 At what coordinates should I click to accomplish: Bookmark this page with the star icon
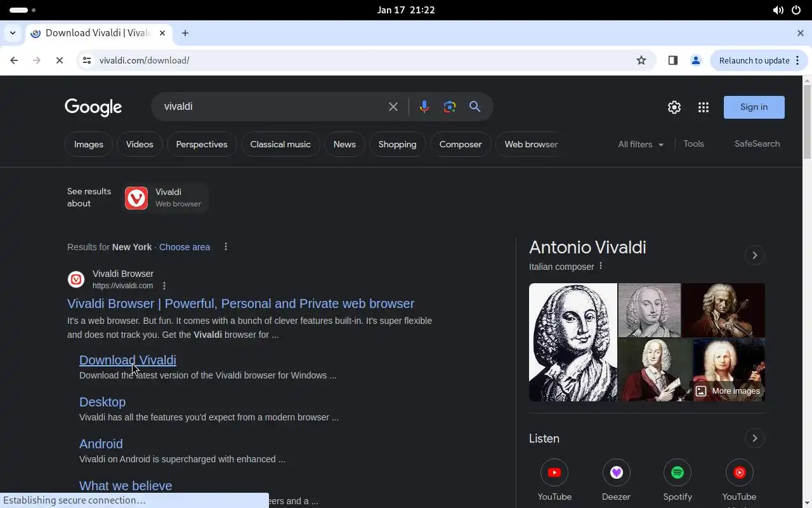click(641, 60)
